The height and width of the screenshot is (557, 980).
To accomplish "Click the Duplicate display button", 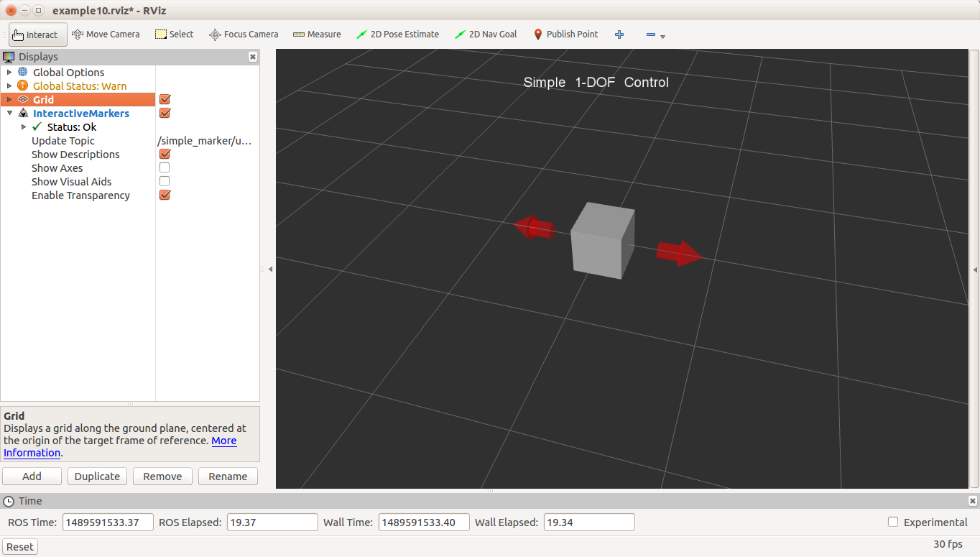I will pyautogui.click(x=97, y=476).
